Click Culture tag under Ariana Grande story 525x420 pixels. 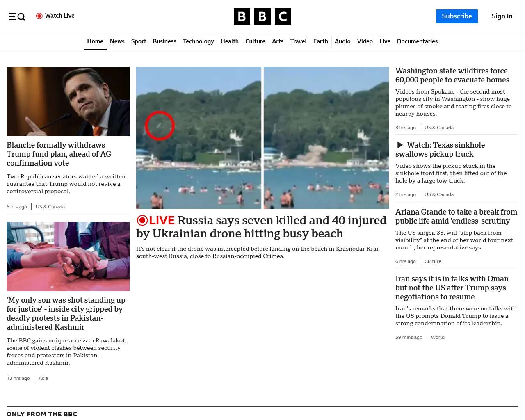433,261
